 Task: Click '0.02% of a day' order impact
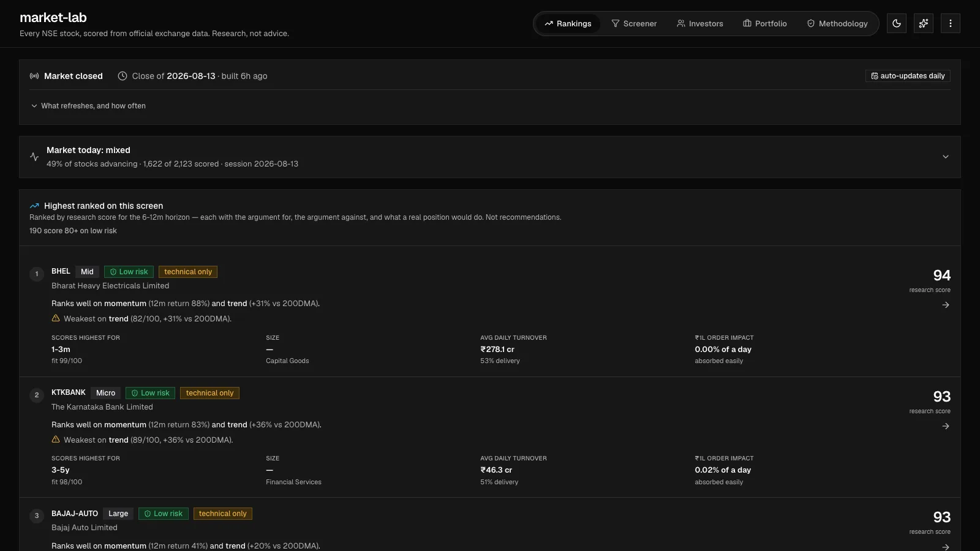pyautogui.click(x=723, y=470)
